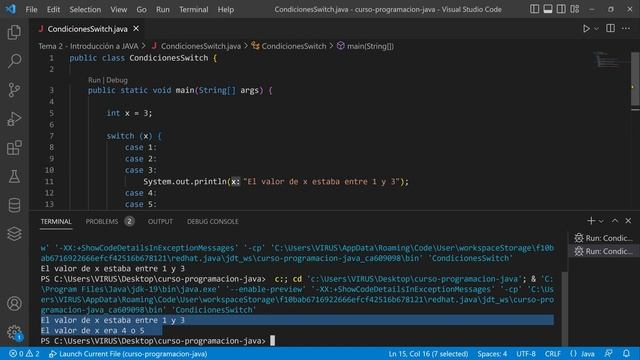This screenshot has width=640, height=360.
Task: Click Ln 15, Col 16 cursor position
Action: (x=428, y=354)
